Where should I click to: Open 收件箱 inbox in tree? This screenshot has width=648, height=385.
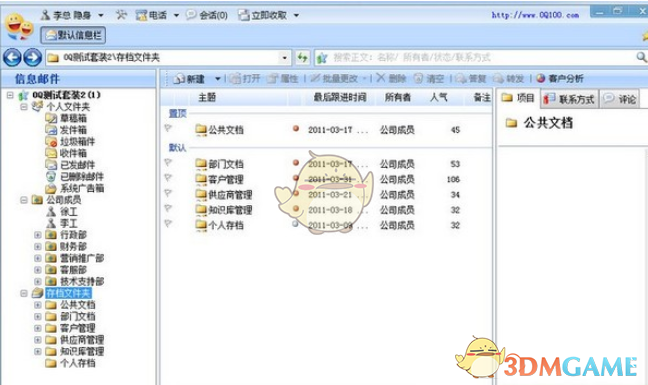point(67,153)
